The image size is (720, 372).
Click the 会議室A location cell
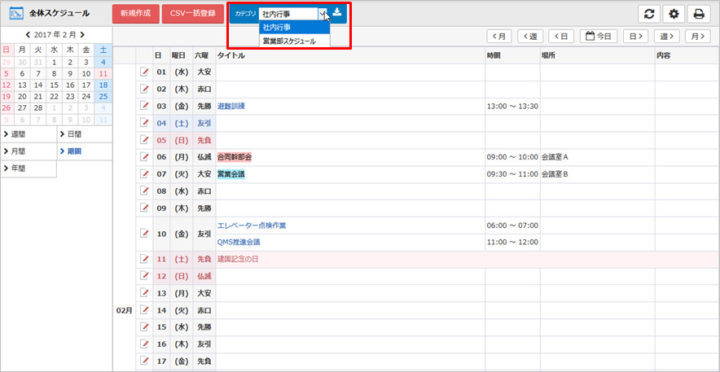tap(555, 157)
